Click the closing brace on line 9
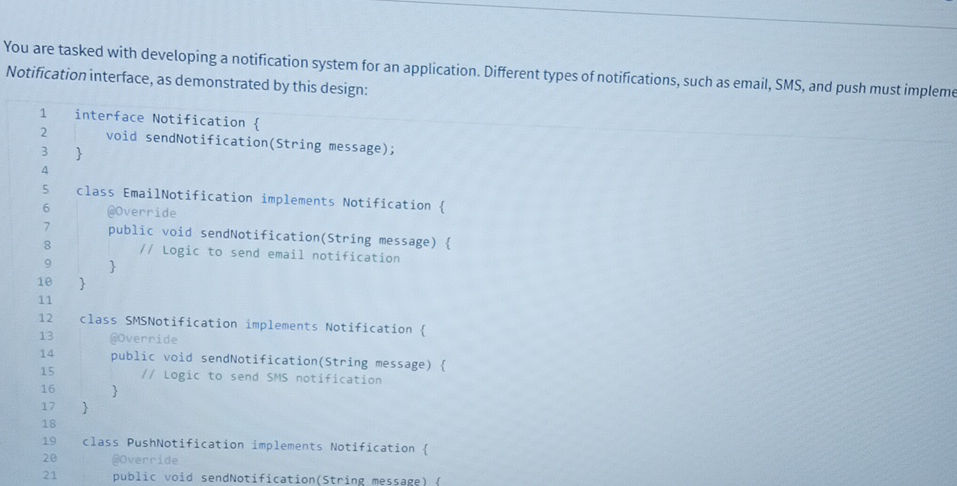This screenshot has width=957, height=486. tap(112, 267)
